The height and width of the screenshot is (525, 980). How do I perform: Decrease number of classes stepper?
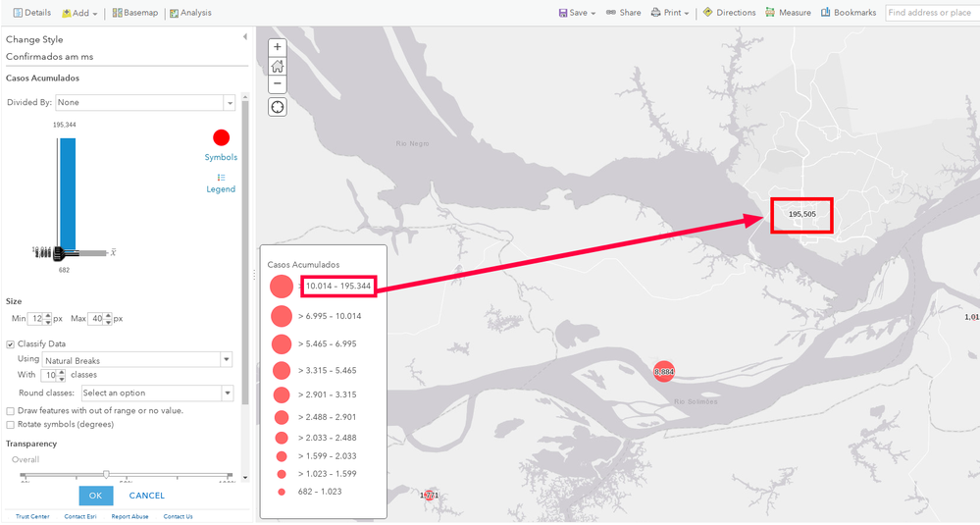tap(61, 379)
